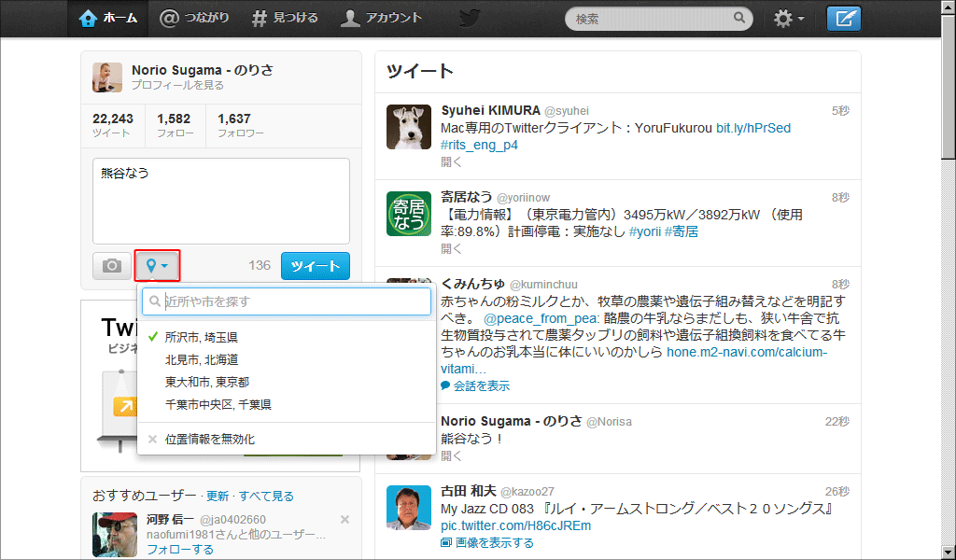Click the blue compose tweet icon
The width and height of the screenshot is (956, 560).
[x=844, y=19]
